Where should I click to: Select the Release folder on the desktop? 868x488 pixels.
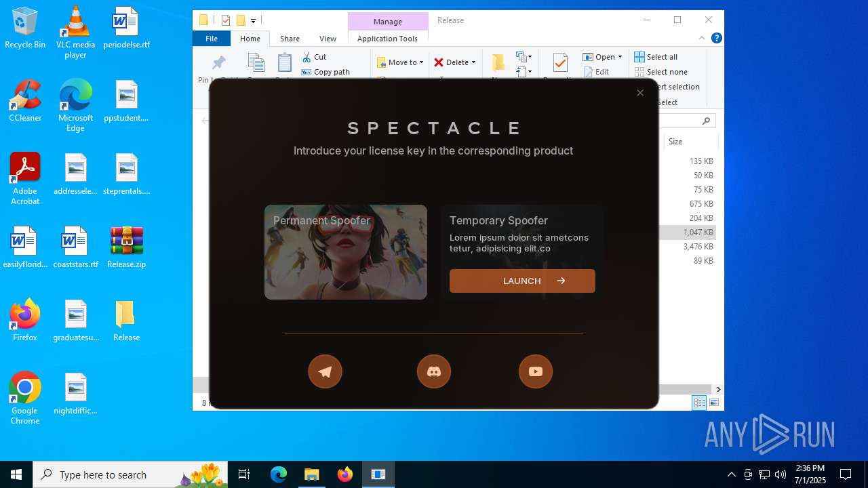click(126, 321)
